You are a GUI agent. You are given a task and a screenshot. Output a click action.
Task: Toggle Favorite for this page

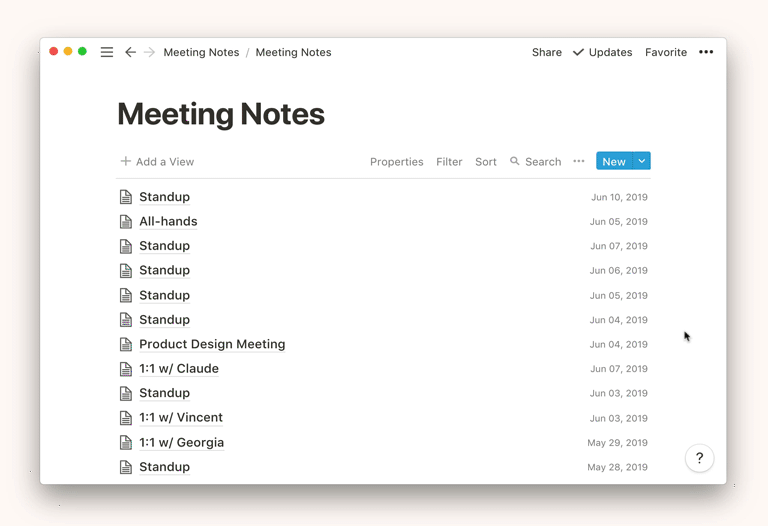666,52
